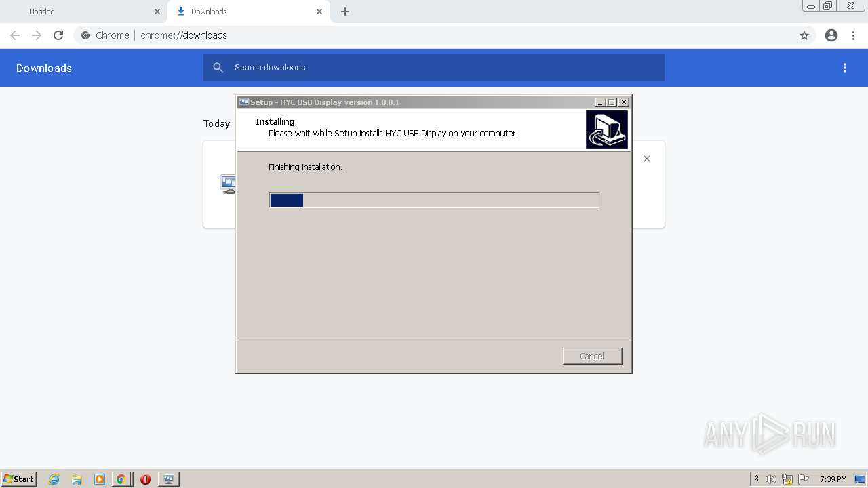Screen dimensions: 868x488
Task: Open the Opera taskbar icon
Action: coord(145,479)
